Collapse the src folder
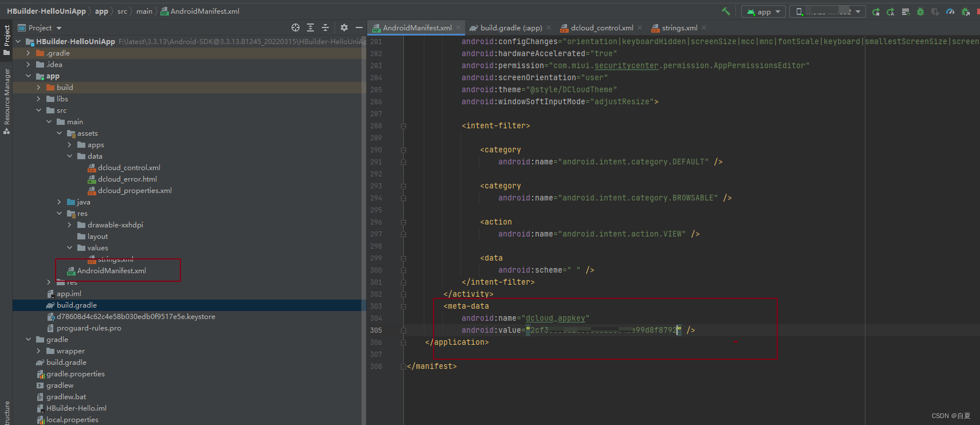This screenshot has height=425, width=980. [x=38, y=110]
